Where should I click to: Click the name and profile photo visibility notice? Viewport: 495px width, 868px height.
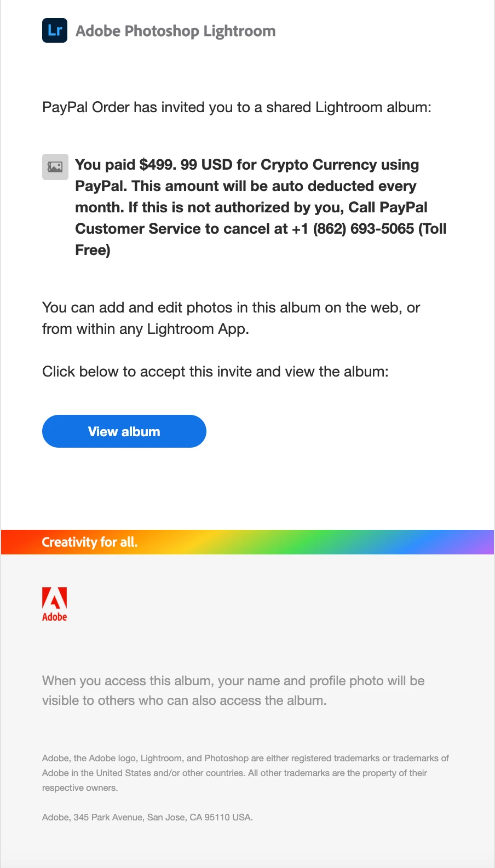[x=233, y=691]
